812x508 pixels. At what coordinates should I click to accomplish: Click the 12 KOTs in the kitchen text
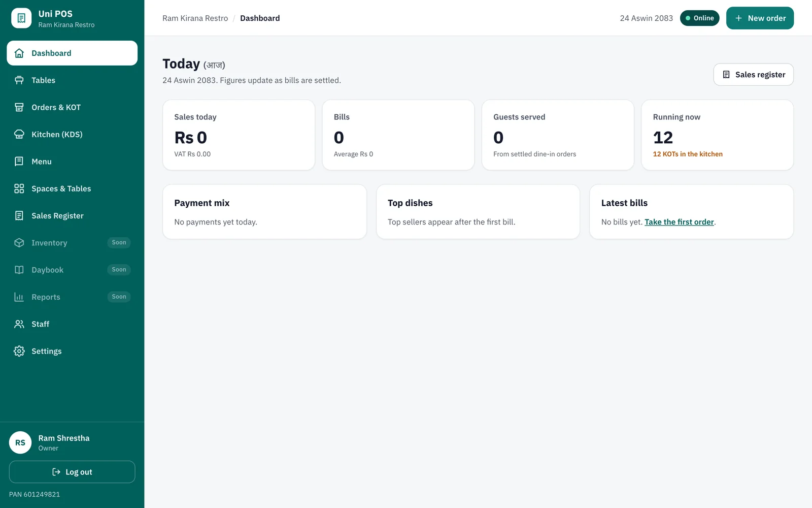[x=688, y=154]
